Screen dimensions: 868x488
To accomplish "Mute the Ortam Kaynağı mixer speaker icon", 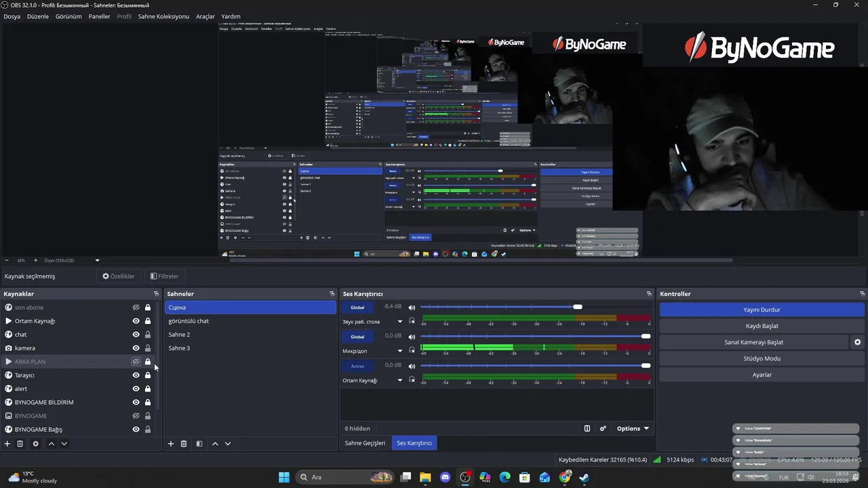I will pos(412,365).
